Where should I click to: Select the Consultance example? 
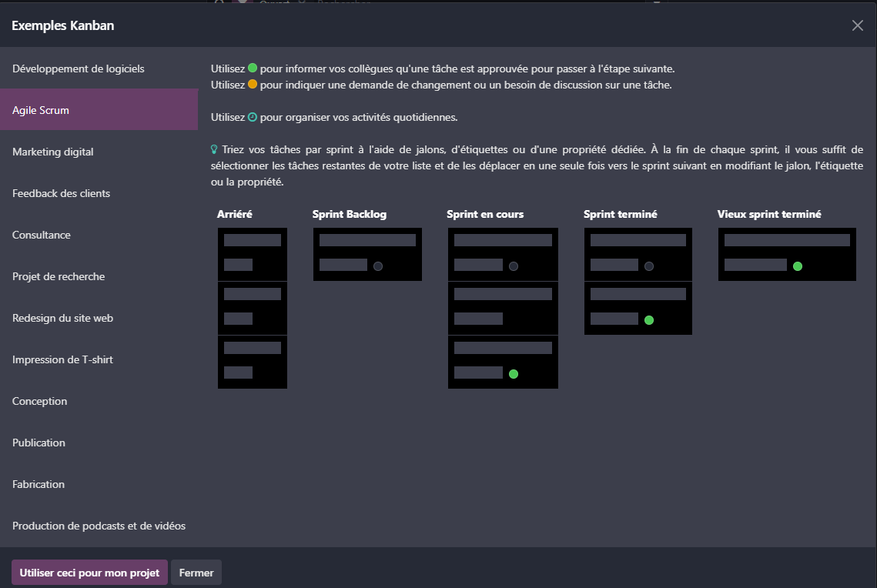(42, 235)
